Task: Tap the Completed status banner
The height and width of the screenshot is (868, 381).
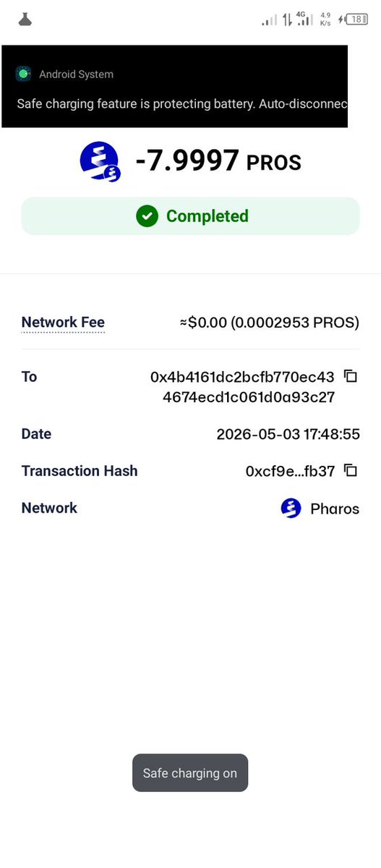Action: 190,216
